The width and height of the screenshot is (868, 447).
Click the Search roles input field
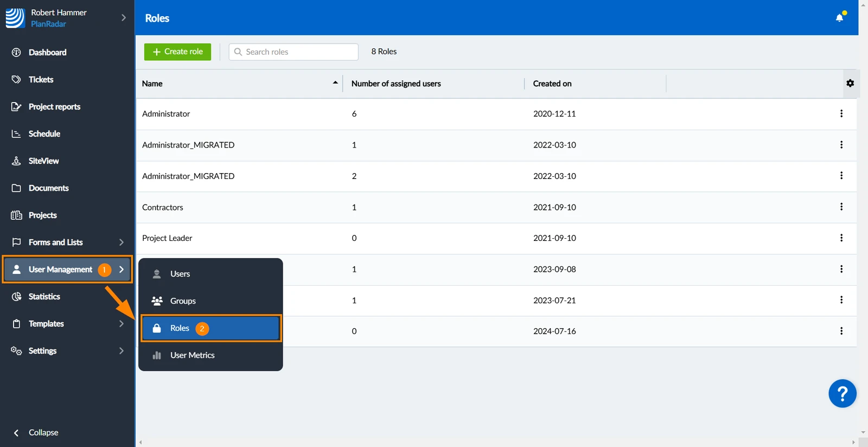pyautogui.click(x=293, y=52)
